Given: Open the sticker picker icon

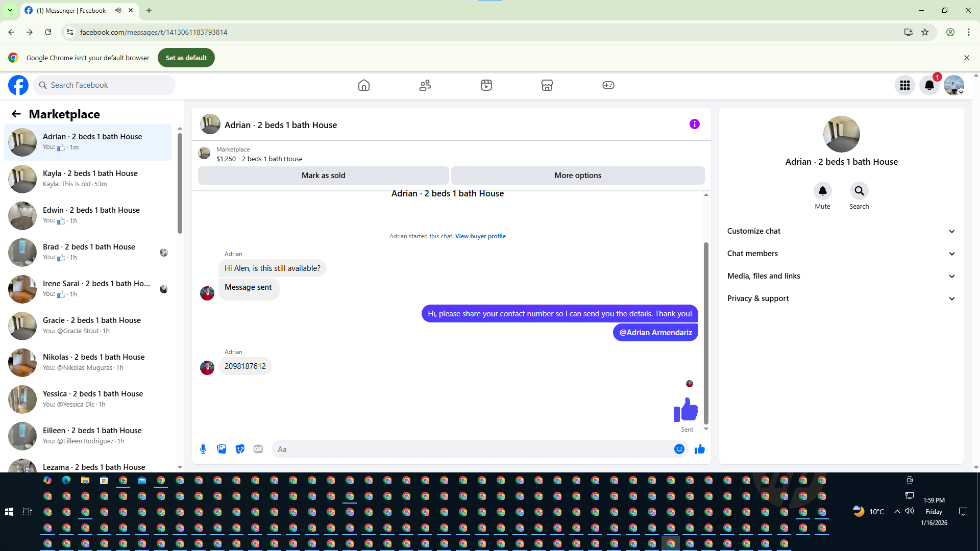Looking at the screenshot, I should click(240, 449).
